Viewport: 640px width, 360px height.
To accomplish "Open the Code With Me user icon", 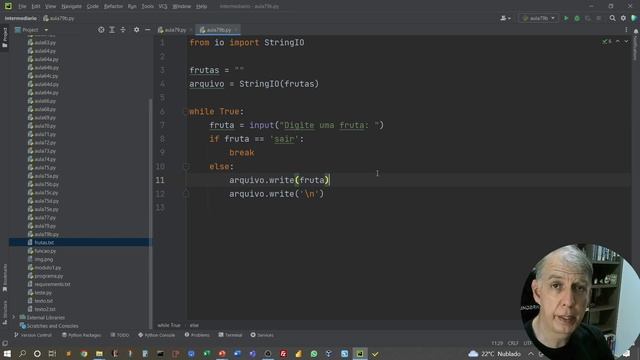I will (505, 18).
